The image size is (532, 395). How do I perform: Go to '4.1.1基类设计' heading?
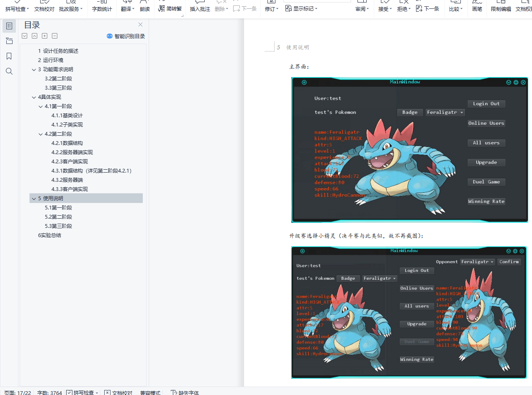pos(67,116)
